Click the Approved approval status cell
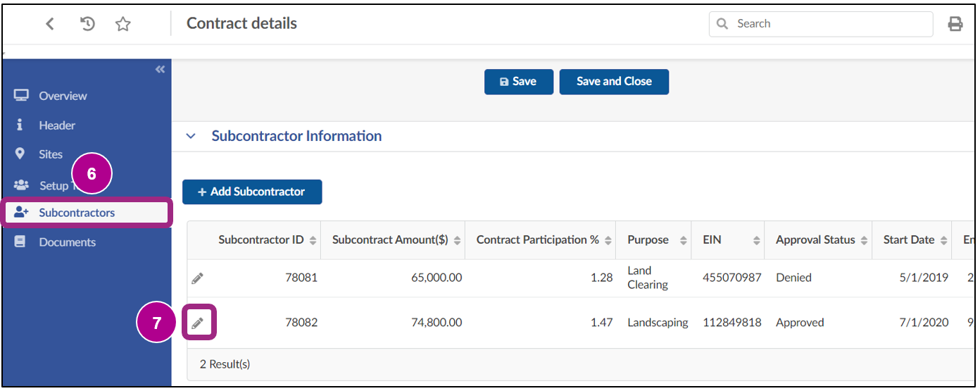980x391 pixels. (x=800, y=323)
